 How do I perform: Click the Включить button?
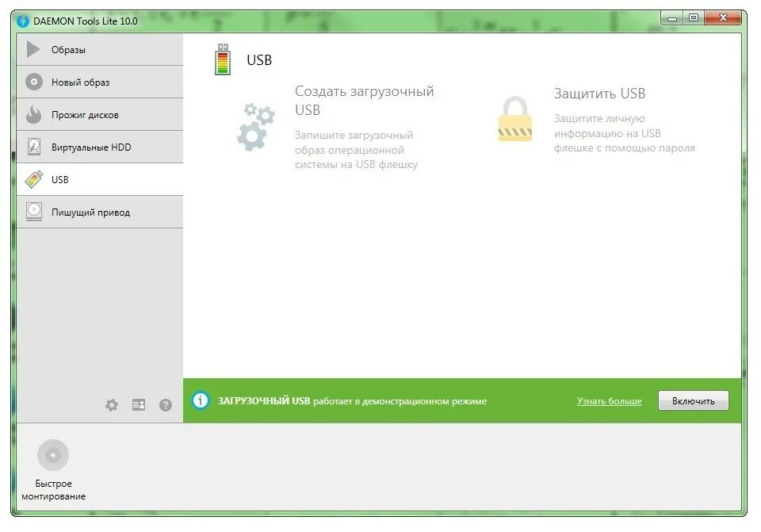[x=693, y=401]
